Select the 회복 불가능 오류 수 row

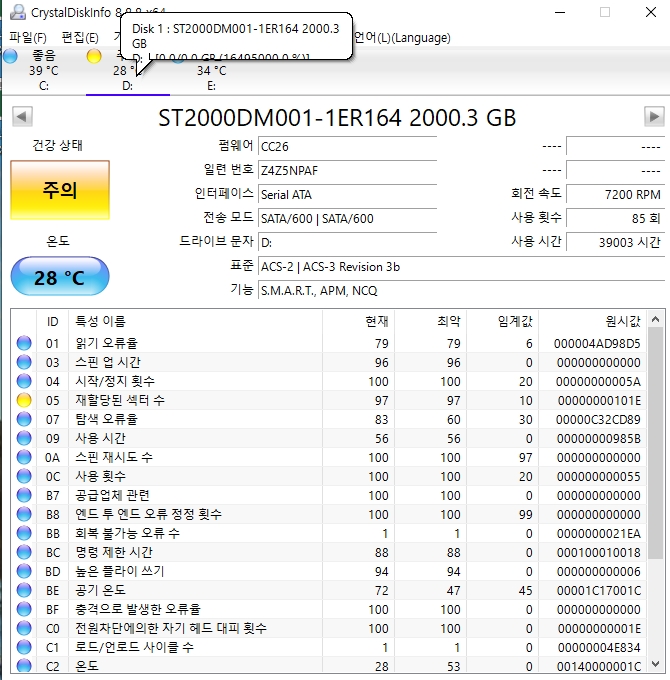click(x=329, y=533)
